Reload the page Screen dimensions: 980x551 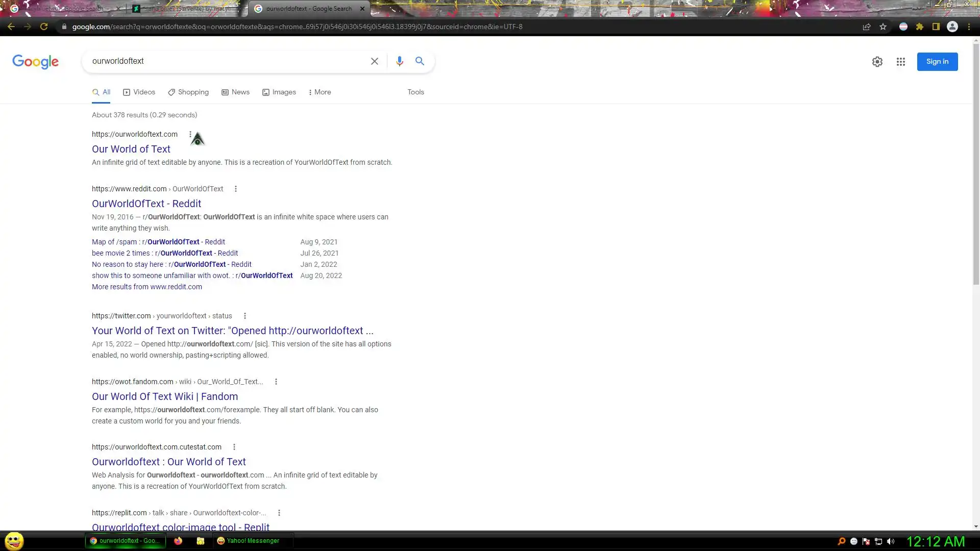pyautogui.click(x=44, y=27)
